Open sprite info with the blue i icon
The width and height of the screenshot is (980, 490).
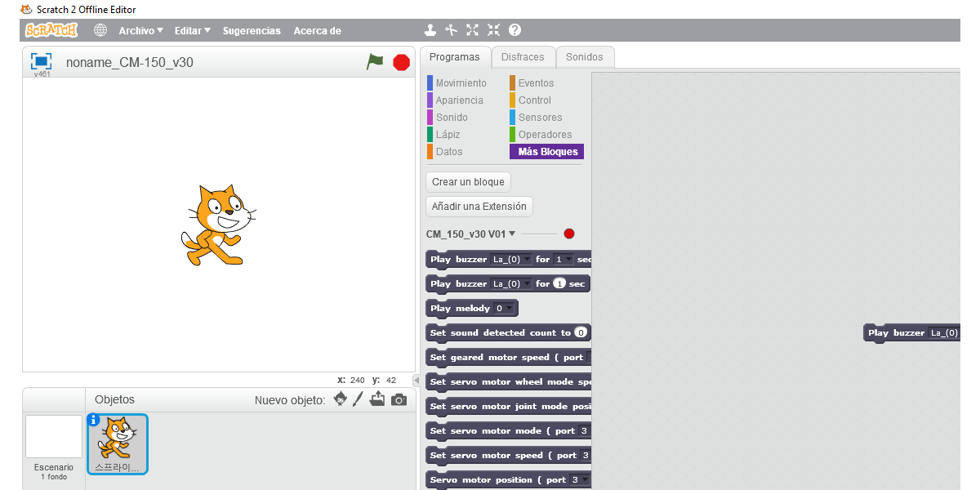tap(93, 420)
